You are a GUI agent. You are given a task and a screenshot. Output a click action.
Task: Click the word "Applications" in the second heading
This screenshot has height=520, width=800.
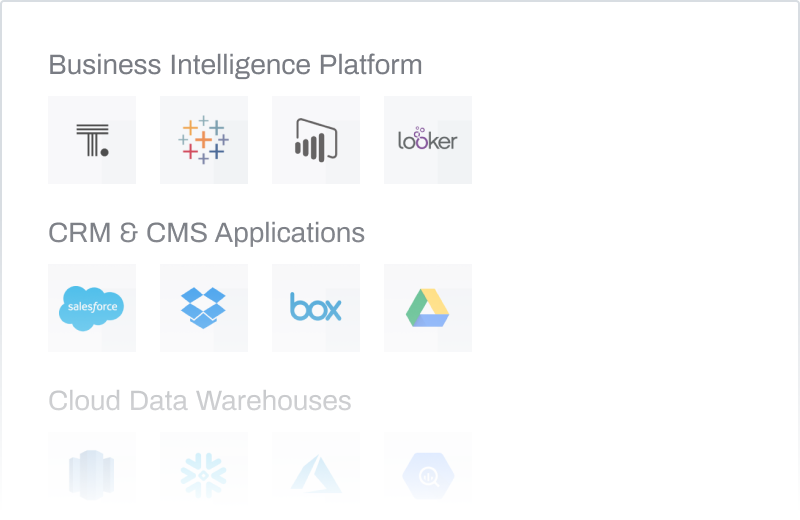[x=290, y=234]
